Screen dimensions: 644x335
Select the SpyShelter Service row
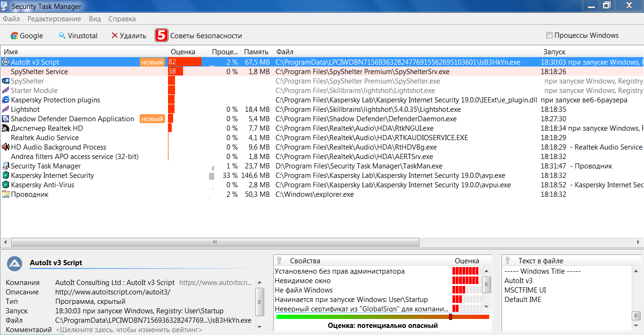322,72
